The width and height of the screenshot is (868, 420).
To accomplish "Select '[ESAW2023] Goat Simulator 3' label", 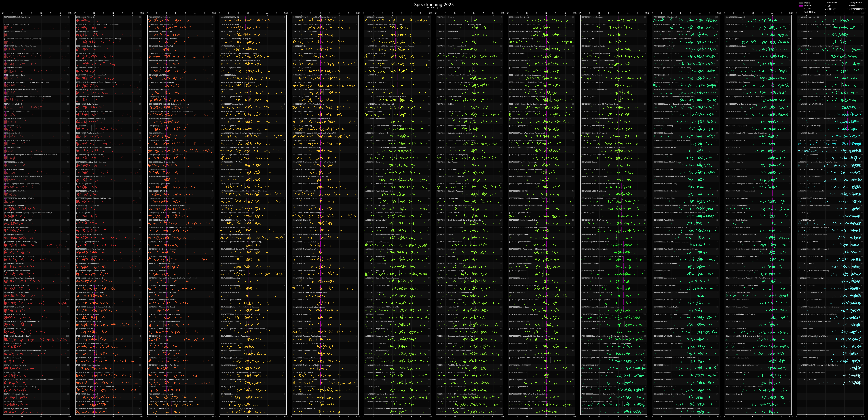I will (x=160, y=24).
